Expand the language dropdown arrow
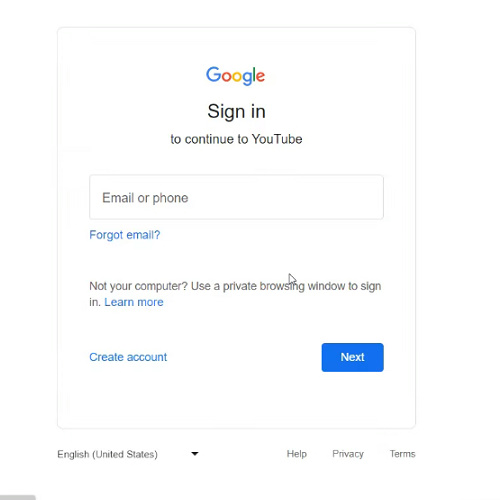This screenshot has height=500, width=500. click(x=195, y=453)
